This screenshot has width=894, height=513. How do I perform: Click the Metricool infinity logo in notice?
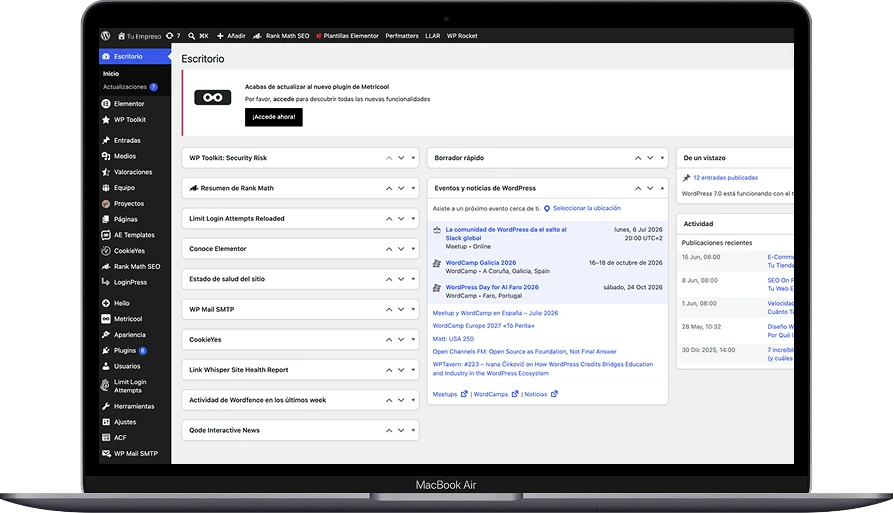point(213,97)
